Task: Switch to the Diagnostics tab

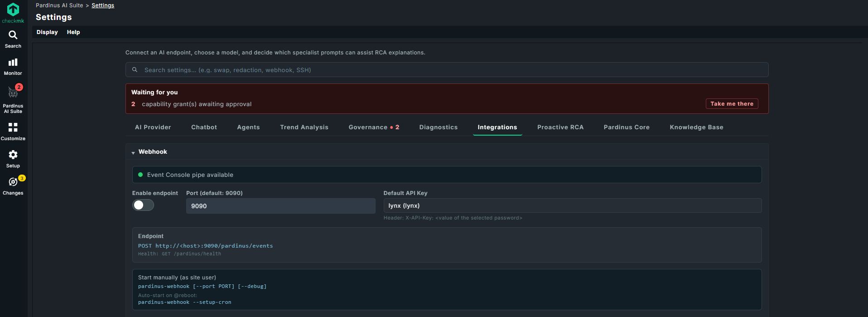Action: point(439,127)
